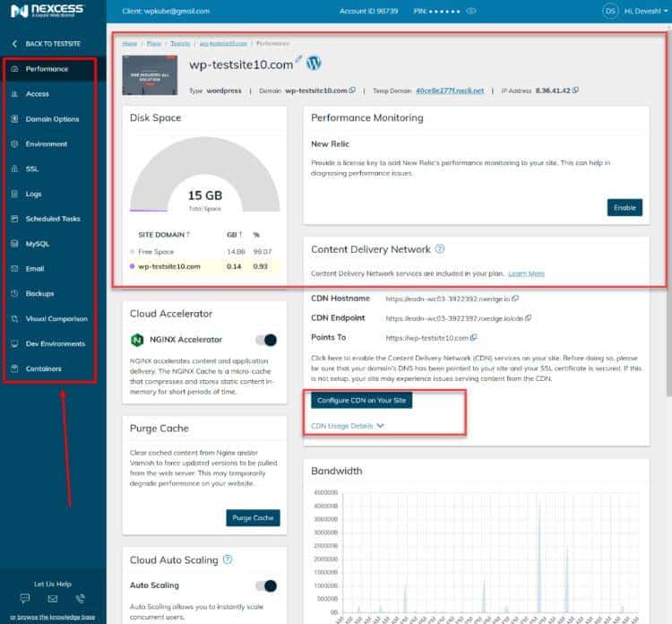The height and width of the screenshot is (624, 672).
Task: Click the Purge Cache button
Action: click(253, 517)
